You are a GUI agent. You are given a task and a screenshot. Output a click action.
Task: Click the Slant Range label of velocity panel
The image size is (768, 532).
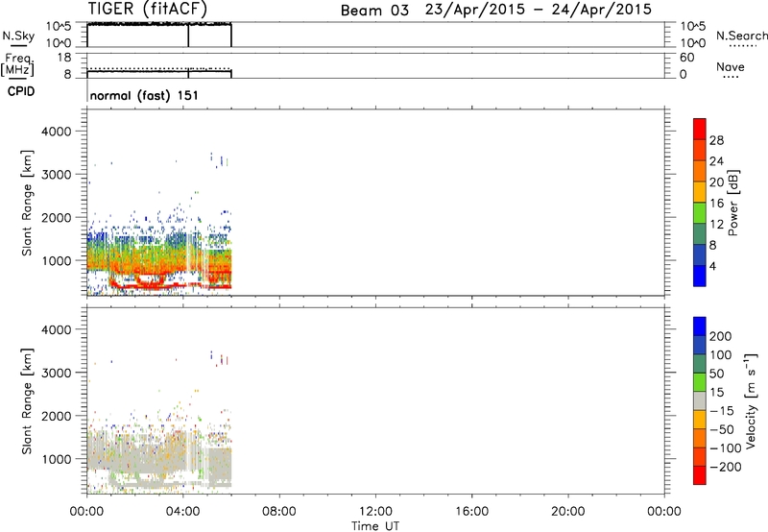[27, 401]
